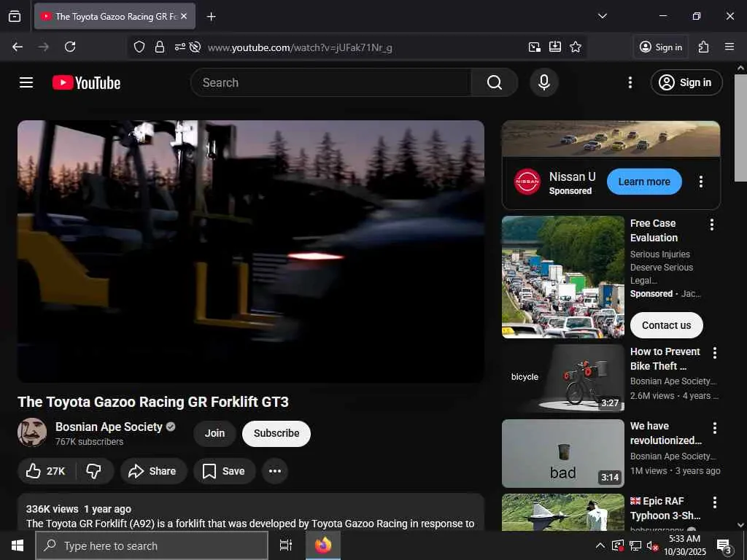Click the search magnifier button
The width and height of the screenshot is (747, 560).
[495, 82]
